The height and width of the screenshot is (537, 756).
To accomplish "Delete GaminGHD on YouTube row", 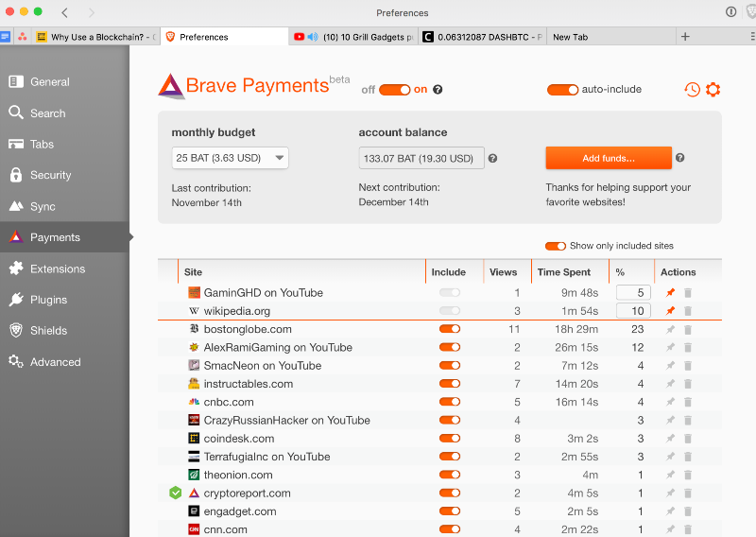I will (688, 292).
